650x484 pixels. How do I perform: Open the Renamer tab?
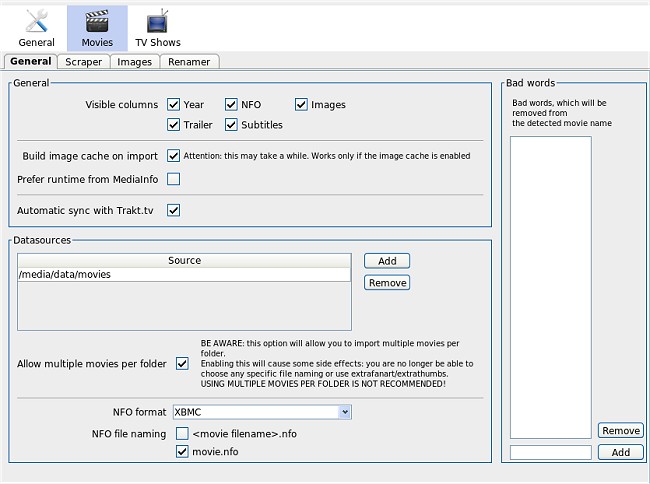click(189, 62)
